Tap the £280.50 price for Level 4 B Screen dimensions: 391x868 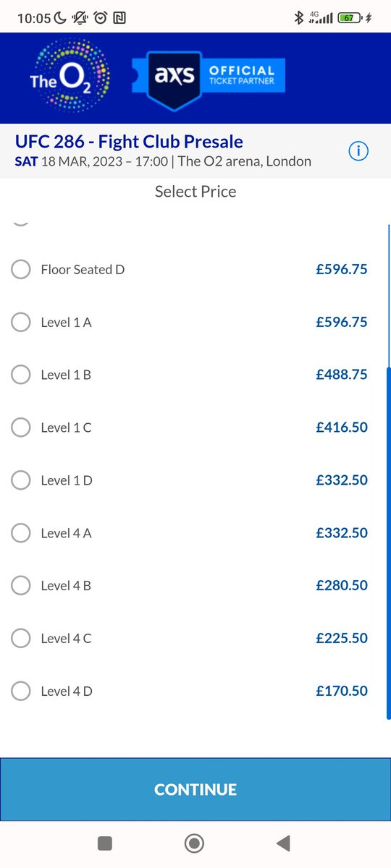(x=342, y=585)
